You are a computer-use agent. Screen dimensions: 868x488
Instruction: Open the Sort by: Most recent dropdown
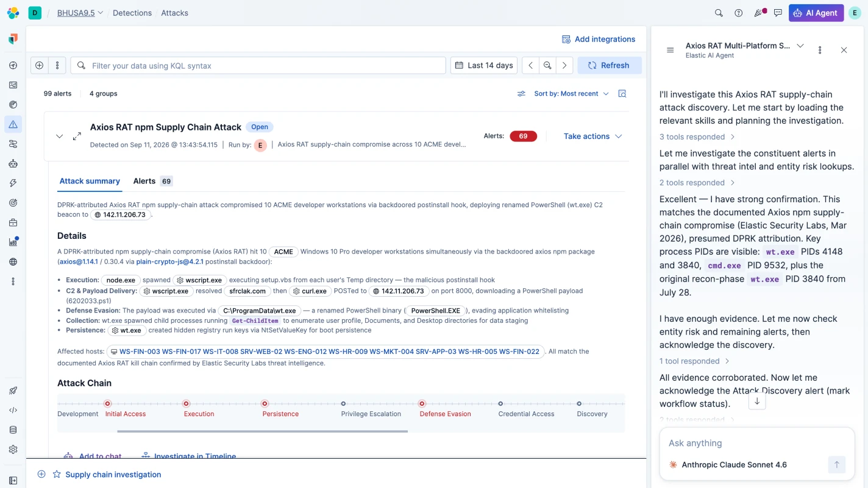tap(571, 94)
